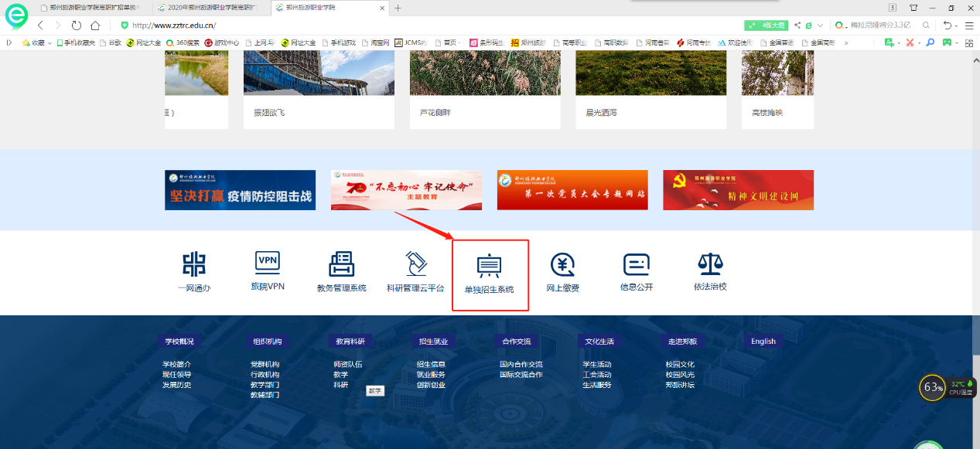Image resolution: width=980 pixels, height=449 pixels.
Task: Switch to the 2020年郑州旅游职业学院 tab
Action: (211, 8)
